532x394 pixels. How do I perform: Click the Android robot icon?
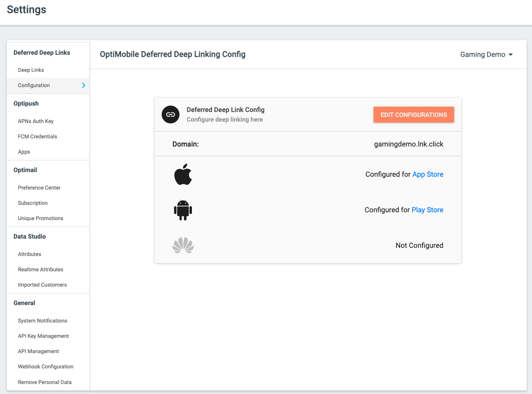tap(183, 210)
